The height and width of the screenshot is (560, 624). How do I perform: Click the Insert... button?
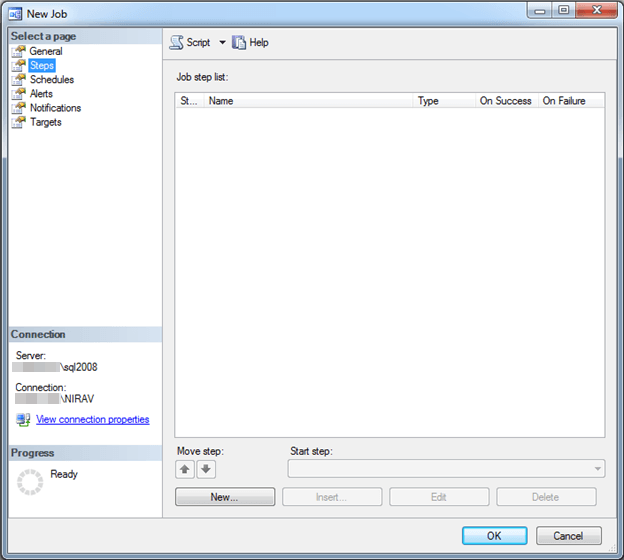[x=332, y=497]
